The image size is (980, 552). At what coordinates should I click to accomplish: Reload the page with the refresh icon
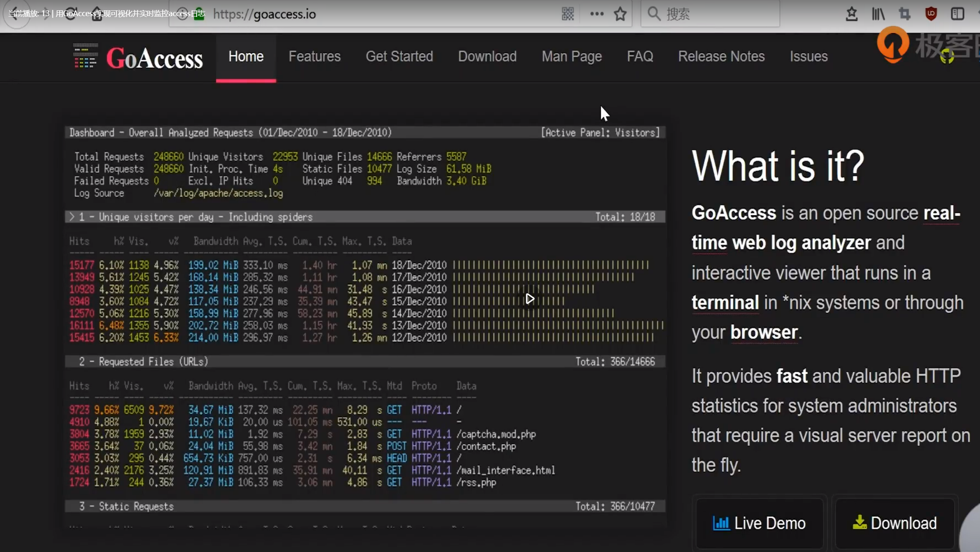[x=71, y=14]
